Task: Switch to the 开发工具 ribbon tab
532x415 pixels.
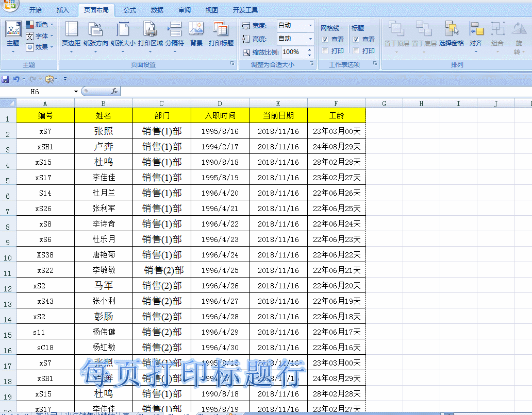Action: click(245, 10)
